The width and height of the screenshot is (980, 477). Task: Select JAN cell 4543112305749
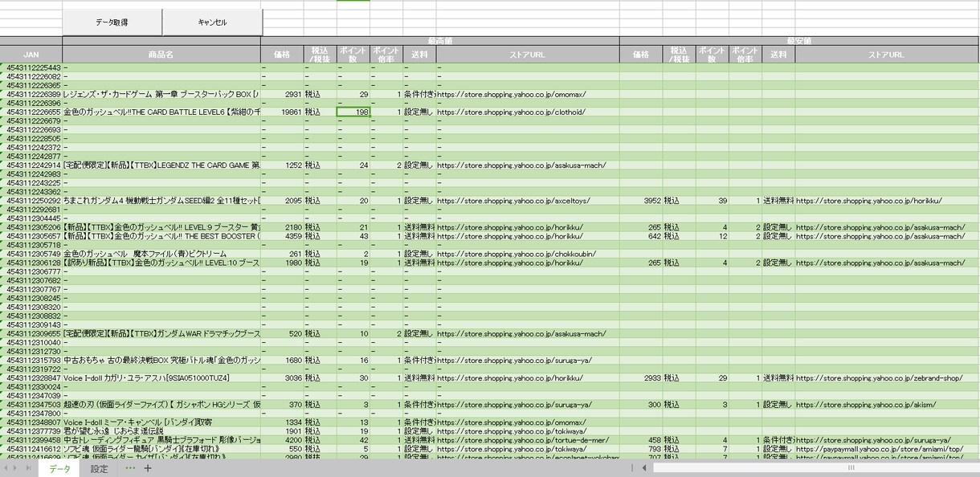coord(31,253)
